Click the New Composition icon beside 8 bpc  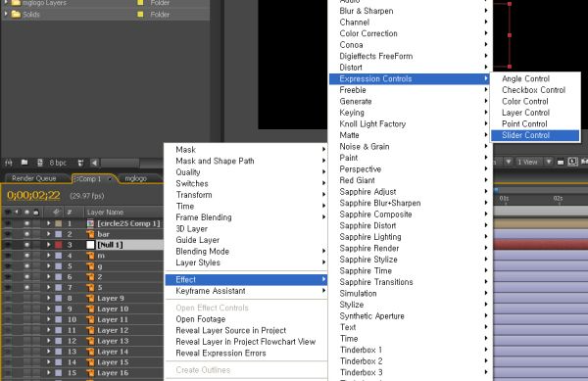(40, 163)
